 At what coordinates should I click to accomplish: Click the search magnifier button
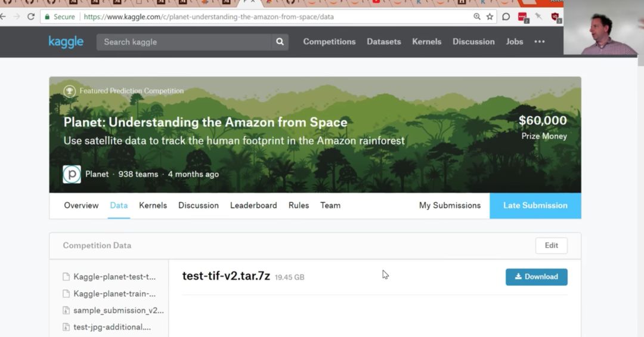[280, 42]
